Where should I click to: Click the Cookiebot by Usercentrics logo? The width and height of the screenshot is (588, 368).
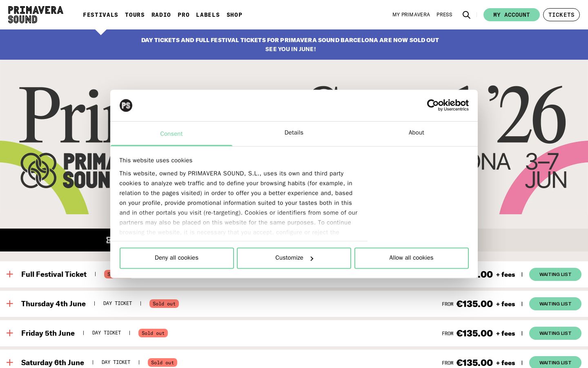click(448, 105)
